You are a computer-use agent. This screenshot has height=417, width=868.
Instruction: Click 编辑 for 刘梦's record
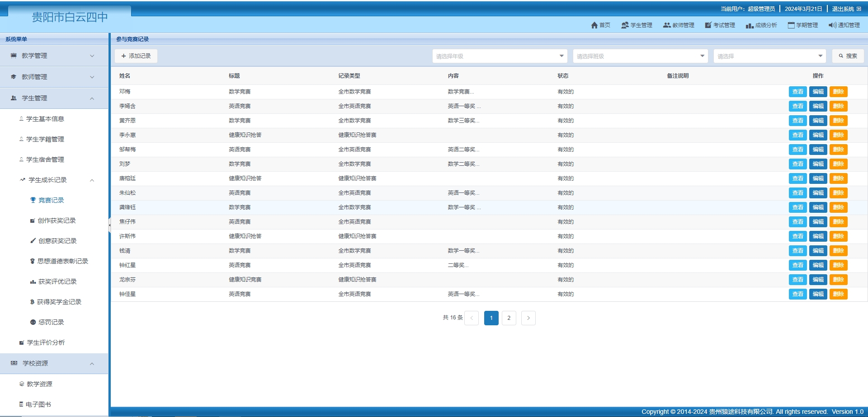pyautogui.click(x=818, y=164)
